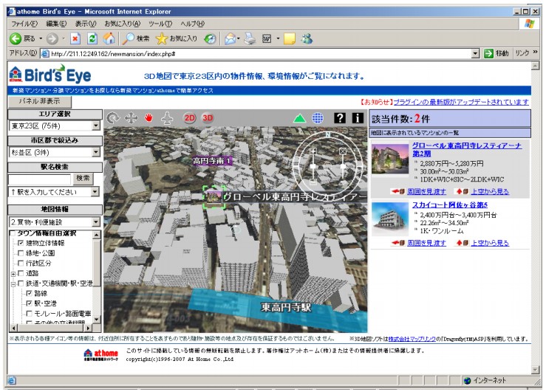Open the History toolbar icon
The height and width of the screenshot is (392, 546).
coord(210,38)
